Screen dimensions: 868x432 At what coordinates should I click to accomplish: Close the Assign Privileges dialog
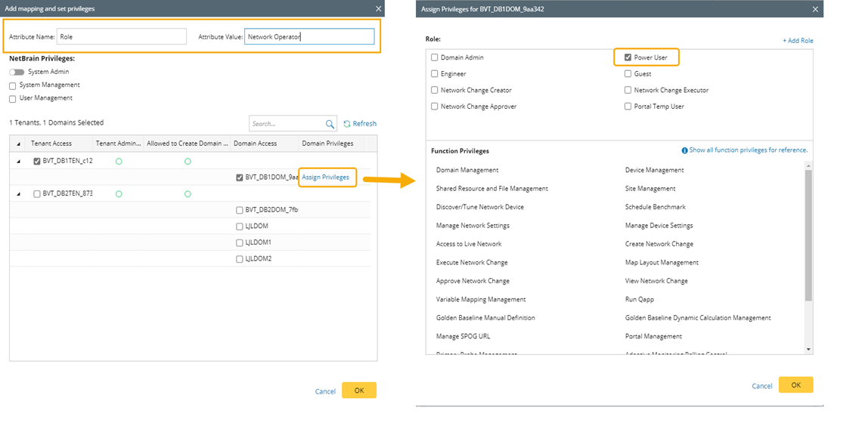815,9
